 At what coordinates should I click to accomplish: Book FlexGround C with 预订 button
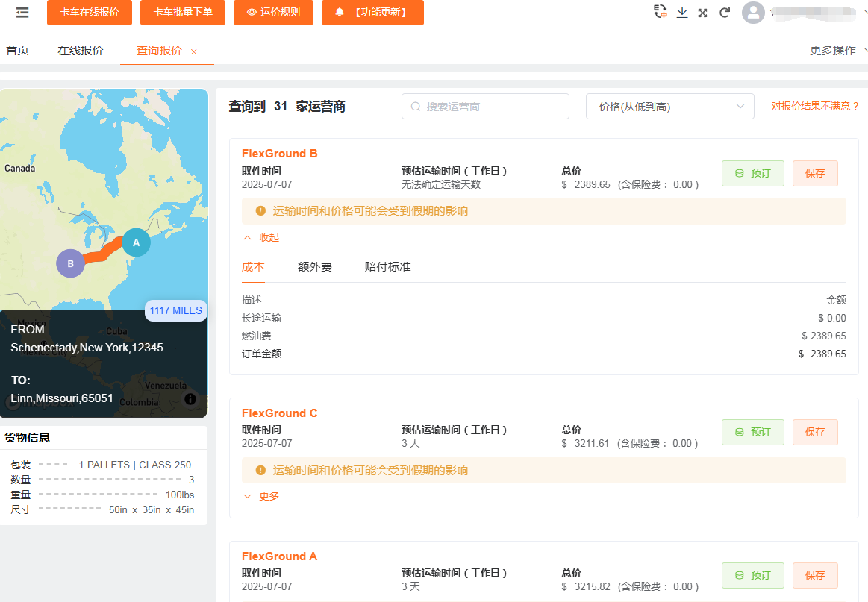pyautogui.click(x=753, y=432)
